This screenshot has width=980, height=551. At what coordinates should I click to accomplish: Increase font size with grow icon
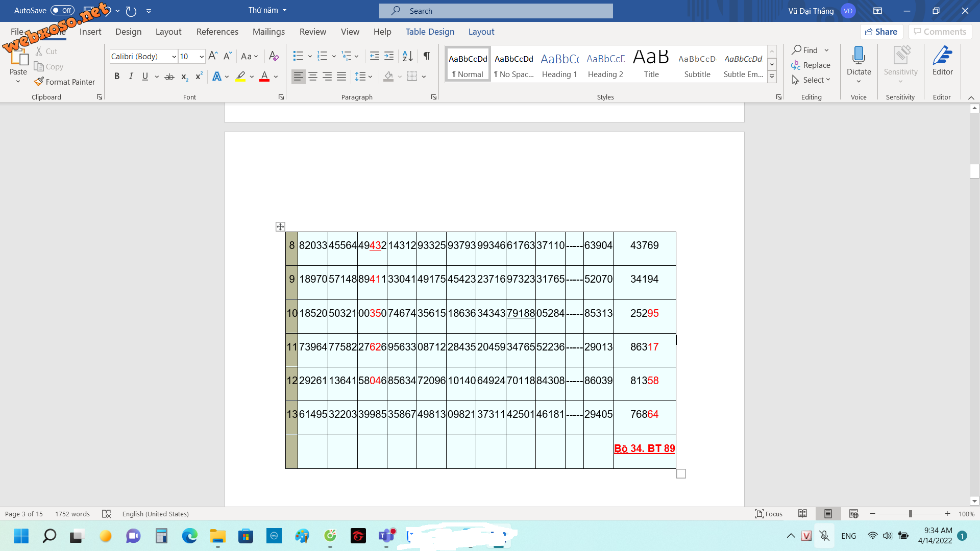213,56
